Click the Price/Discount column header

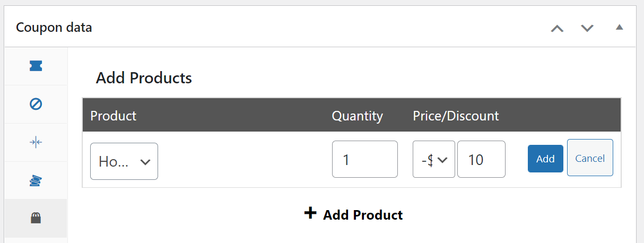[456, 116]
